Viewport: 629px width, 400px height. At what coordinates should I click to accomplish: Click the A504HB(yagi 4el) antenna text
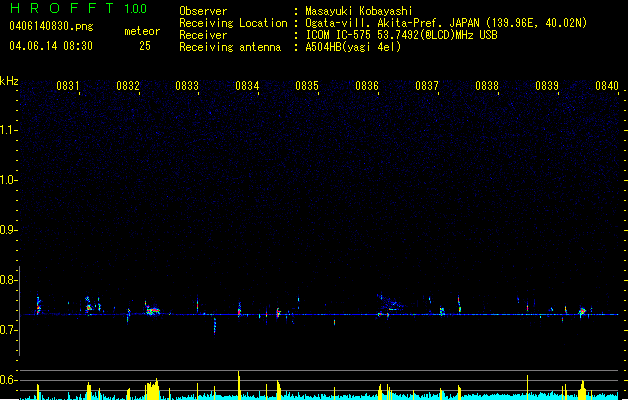353,47
